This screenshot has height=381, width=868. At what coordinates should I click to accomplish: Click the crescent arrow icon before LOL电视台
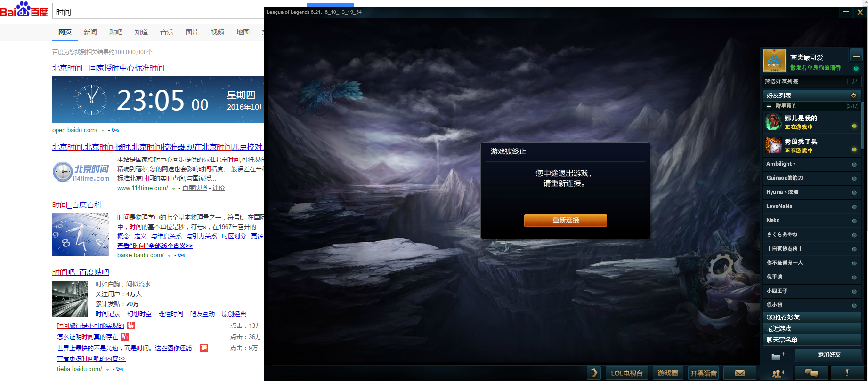594,373
